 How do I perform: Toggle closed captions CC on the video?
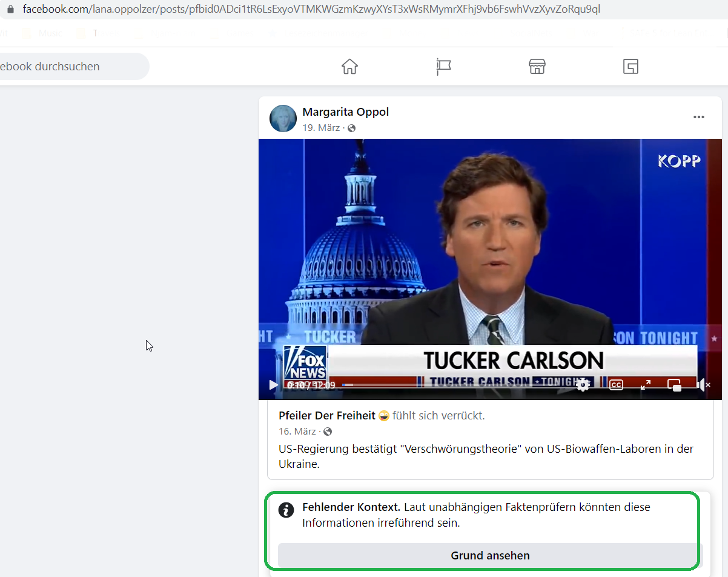click(616, 385)
